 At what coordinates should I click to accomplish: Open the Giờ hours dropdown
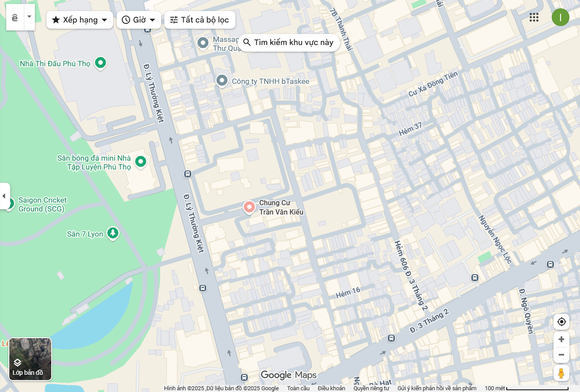139,20
